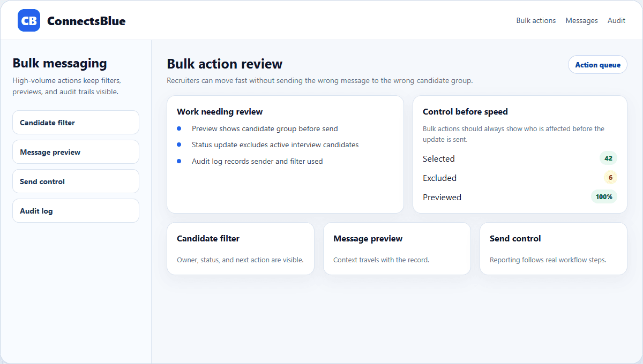
Task: Click the Work needing review heading
Action: pos(220,112)
